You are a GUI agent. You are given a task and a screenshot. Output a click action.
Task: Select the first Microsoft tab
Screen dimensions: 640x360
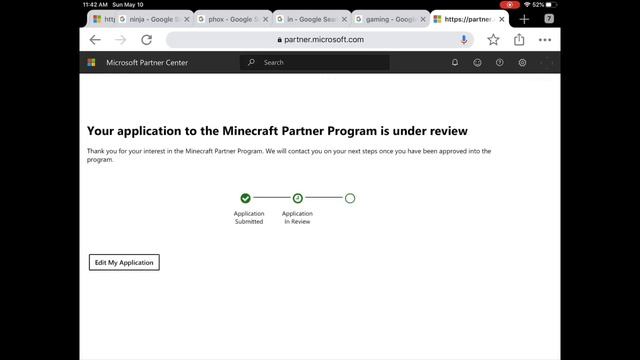pos(104,19)
